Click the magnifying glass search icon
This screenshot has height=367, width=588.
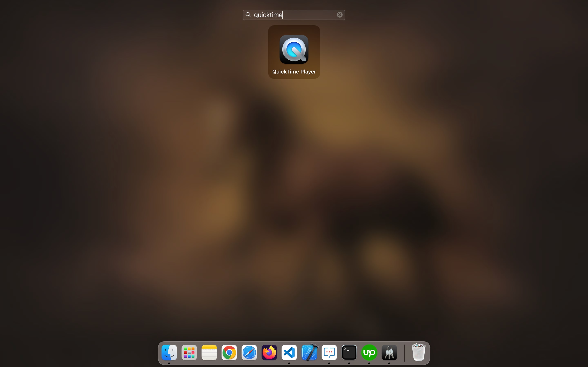[248, 15]
